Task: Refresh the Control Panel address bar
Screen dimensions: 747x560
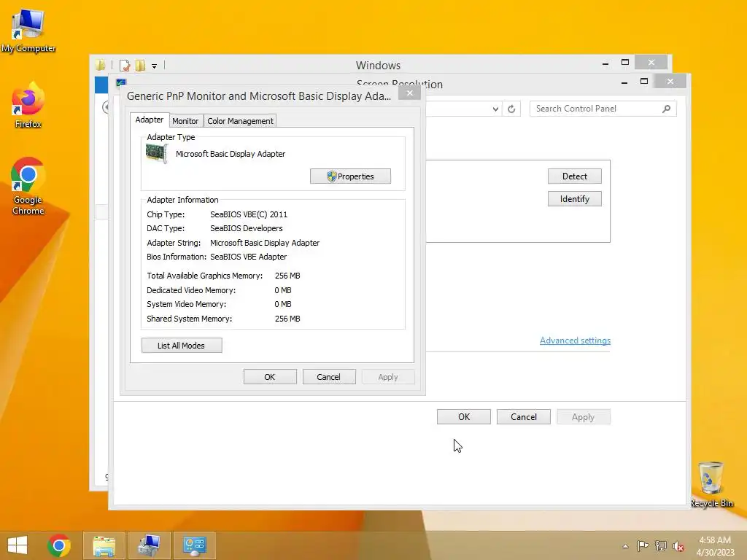Action: click(511, 109)
